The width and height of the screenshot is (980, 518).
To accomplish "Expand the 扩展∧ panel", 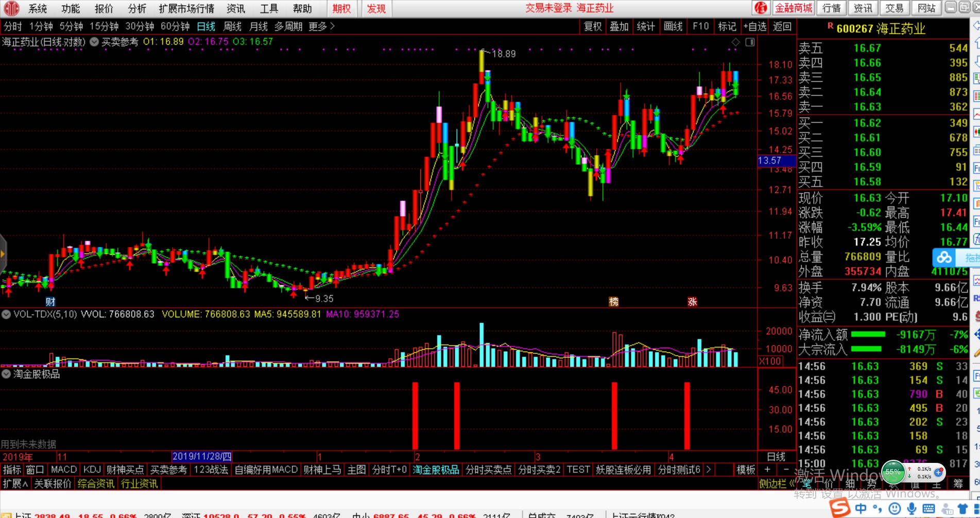I will point(15,484).
